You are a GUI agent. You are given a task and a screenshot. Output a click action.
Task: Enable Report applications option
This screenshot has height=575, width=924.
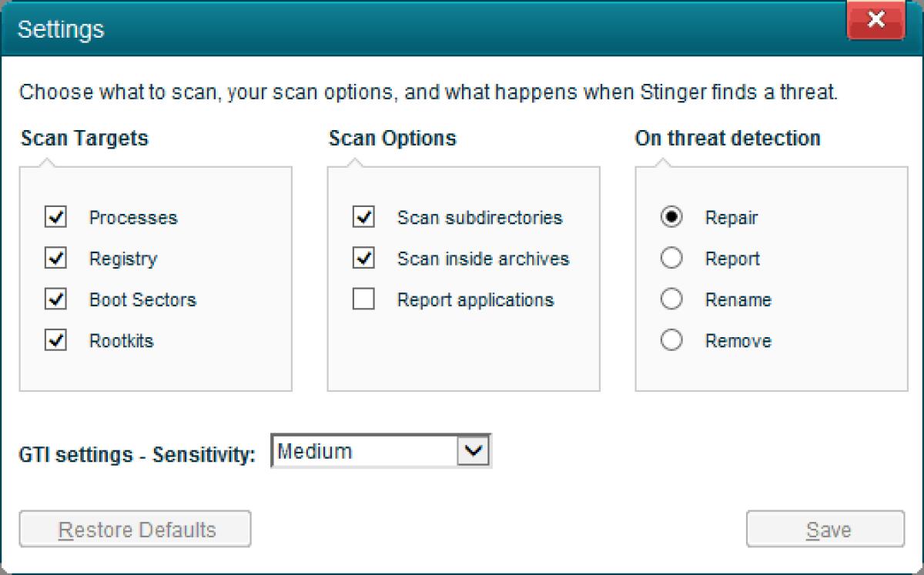coord(363,300)
